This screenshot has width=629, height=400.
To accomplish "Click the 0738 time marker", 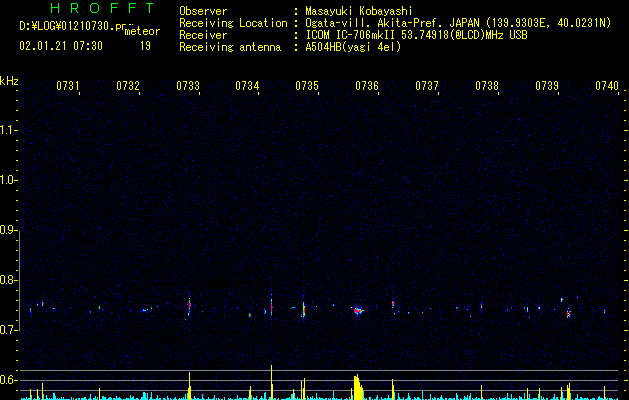I will [x=487, y=85].
